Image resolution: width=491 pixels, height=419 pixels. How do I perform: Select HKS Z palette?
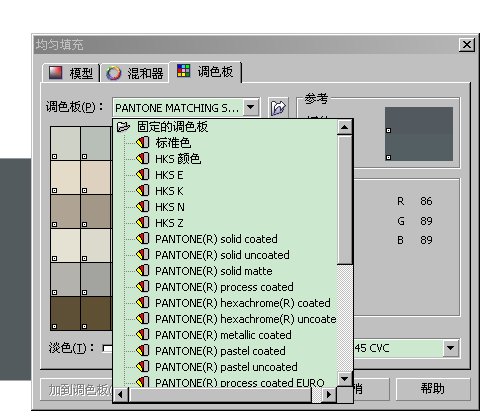[x=169, y=223]
